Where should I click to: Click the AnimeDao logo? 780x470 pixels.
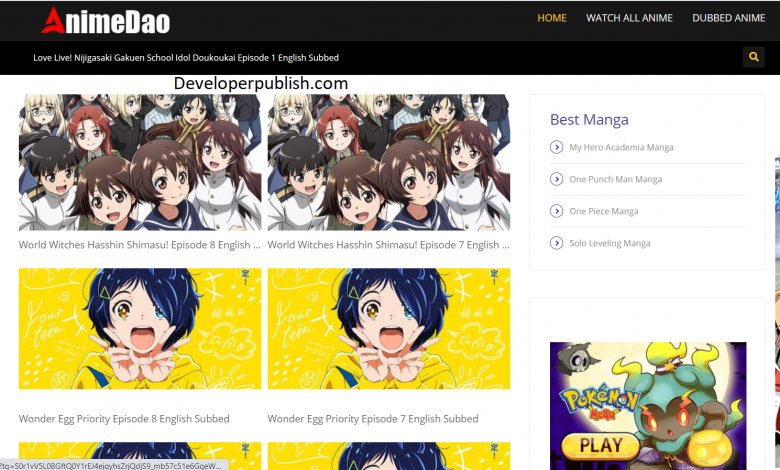[x=105, y=21]
